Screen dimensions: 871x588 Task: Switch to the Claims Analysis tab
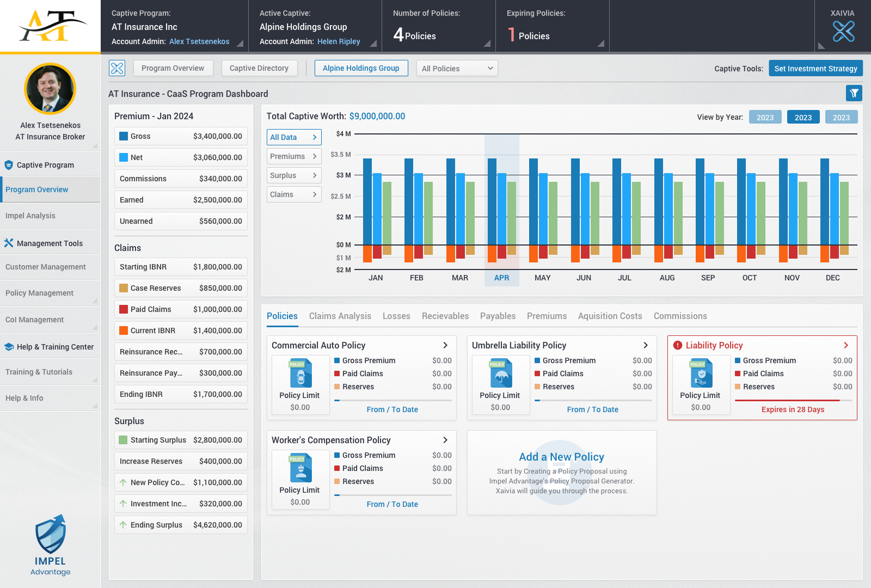point(340,316)
